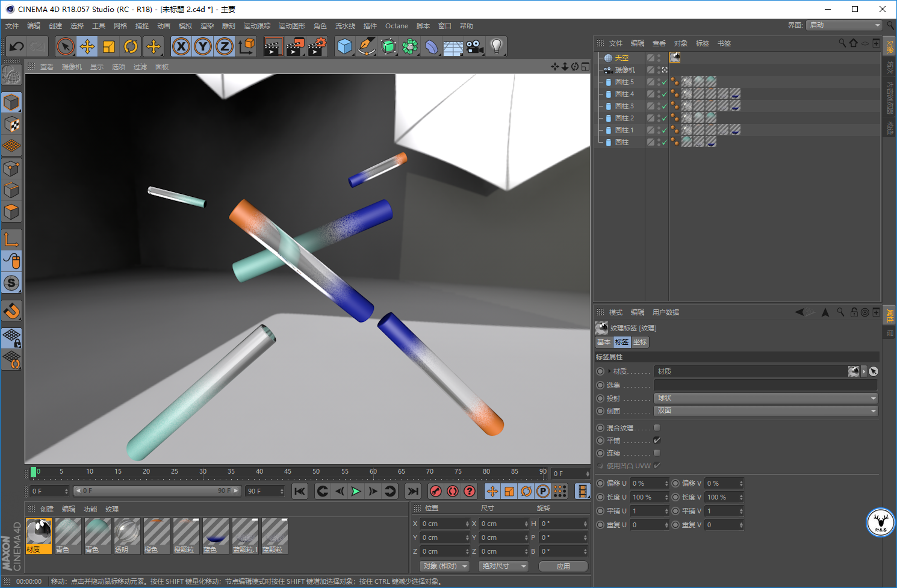The image size is (897, 588).
Task: Enable the 混合纹理 checkbox
Action: click(657, 428)
